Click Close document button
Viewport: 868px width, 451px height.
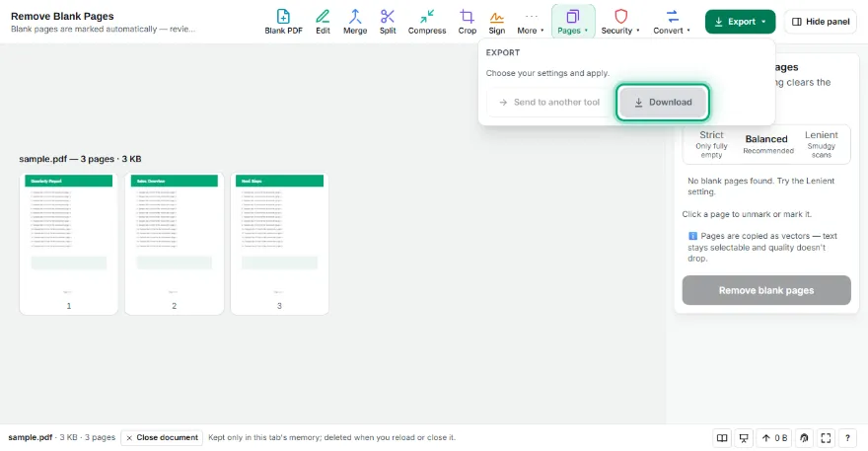162,438
